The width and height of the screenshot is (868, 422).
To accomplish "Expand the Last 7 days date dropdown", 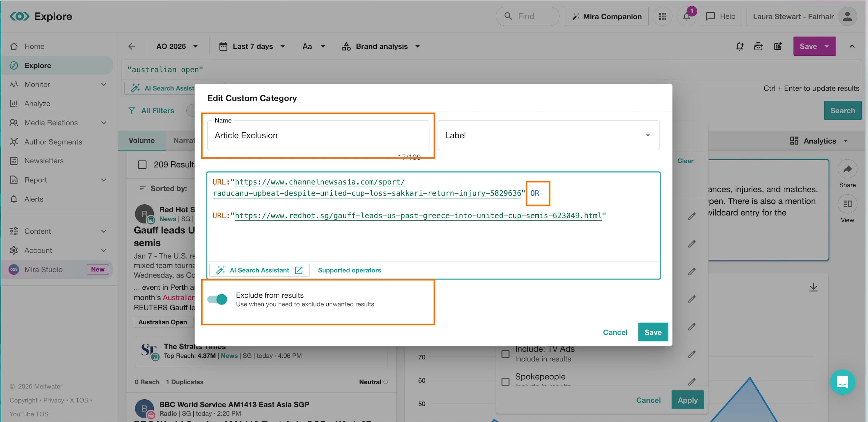I will click(x=252, y=46).
